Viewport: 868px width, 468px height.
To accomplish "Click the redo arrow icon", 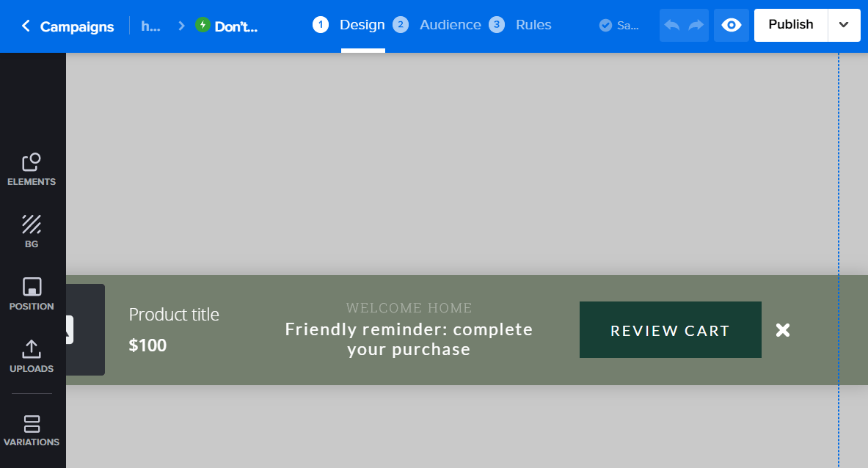I will [696, 26].
